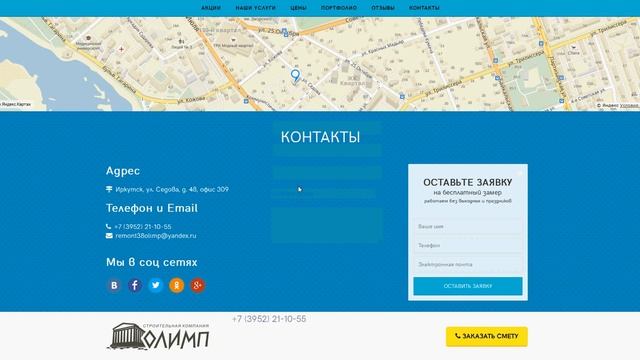The height and width of the screenshot is (360, 640).
Task: Click the footer phone number
Action: click(269, 319)
